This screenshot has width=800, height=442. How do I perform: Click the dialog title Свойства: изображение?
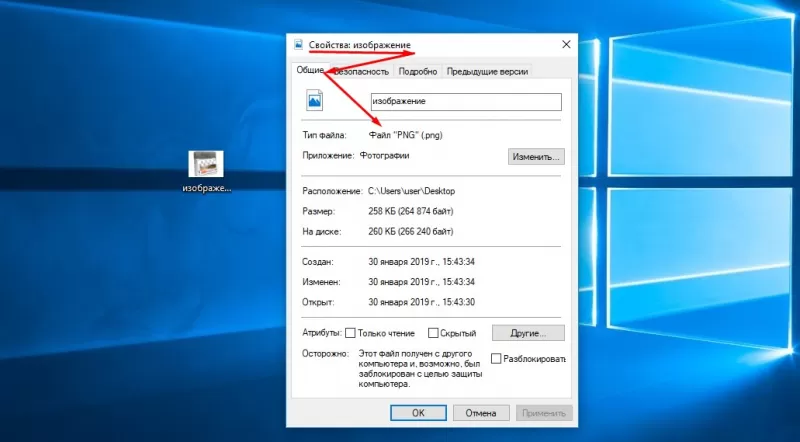click(x=359, y=45)
